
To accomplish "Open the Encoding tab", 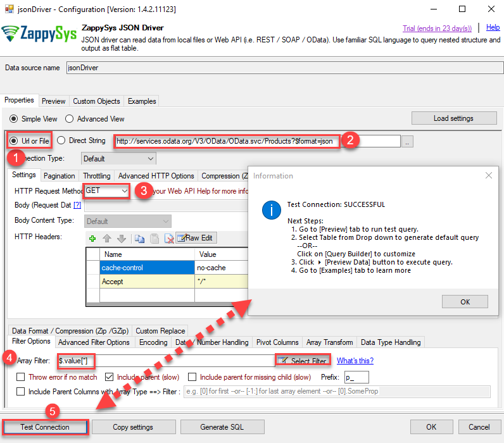I will 153,342.
